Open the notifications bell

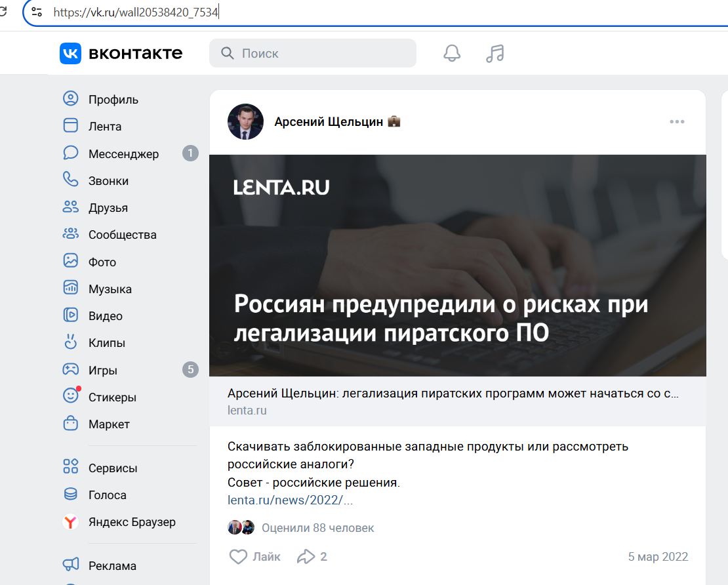click(452, 53)
